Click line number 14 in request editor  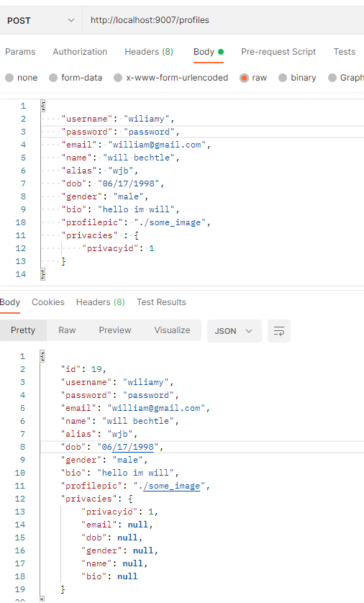click(x=21, y=275)
